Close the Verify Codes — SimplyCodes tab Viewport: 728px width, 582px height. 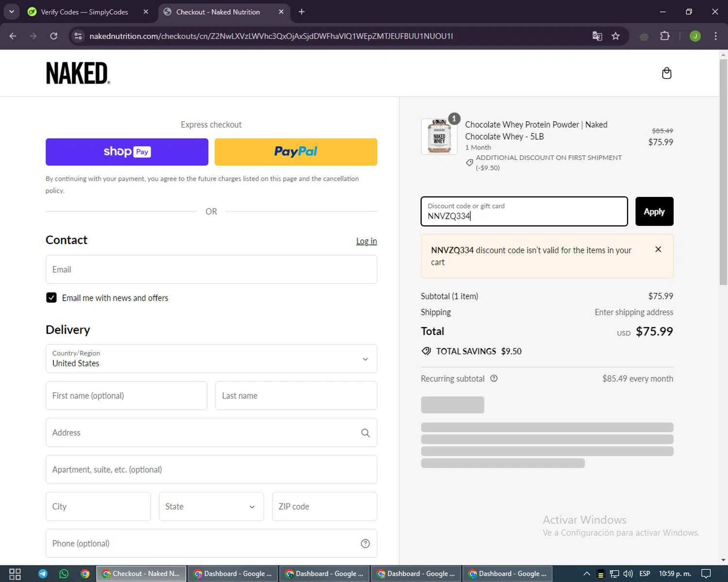146,12
